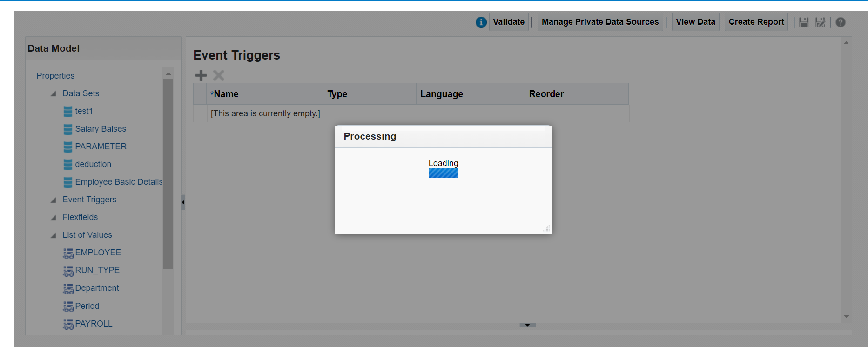Open the deduction data set

[x=93, y=164]
